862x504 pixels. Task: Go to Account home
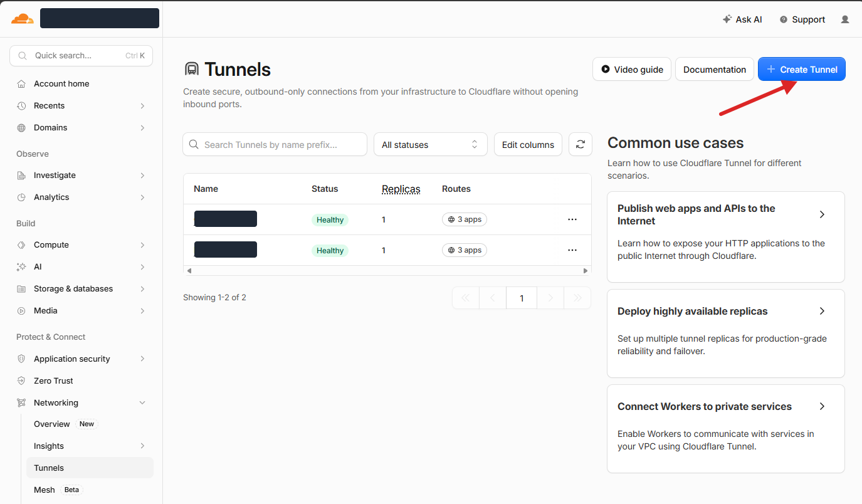pyautogui.click(x=61, y=84)
